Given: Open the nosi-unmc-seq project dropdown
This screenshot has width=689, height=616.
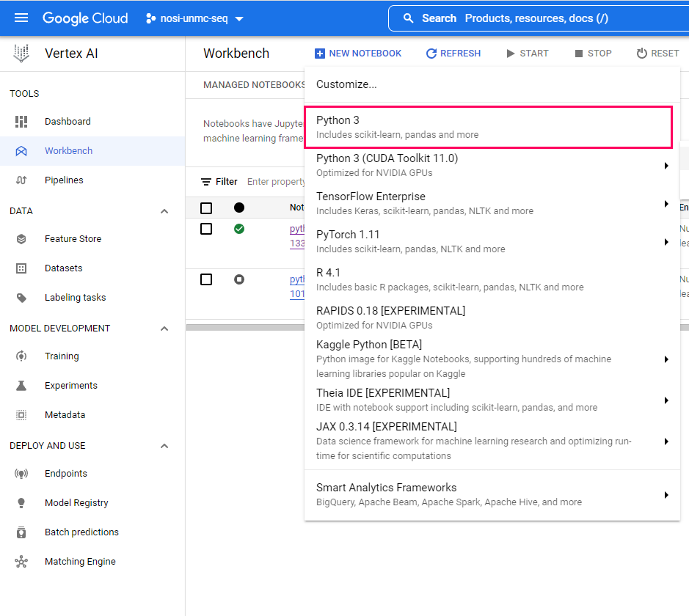Looking at the screenshot, I should pyautogui.click(x=194, y=18).
